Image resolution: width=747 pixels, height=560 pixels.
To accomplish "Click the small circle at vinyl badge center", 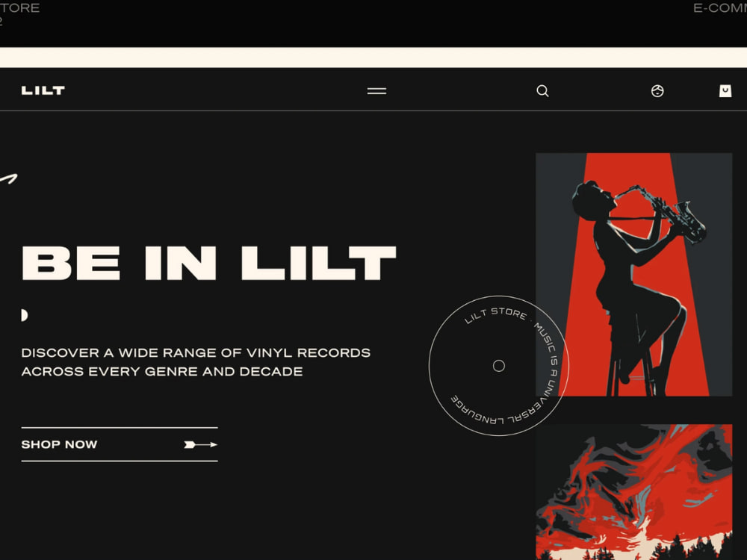I will pyautogui.click(x=499, y=366).
